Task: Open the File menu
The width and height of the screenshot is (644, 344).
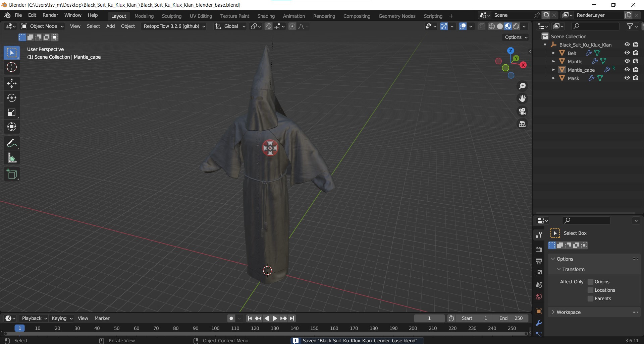Action: [x=18, y=15]
